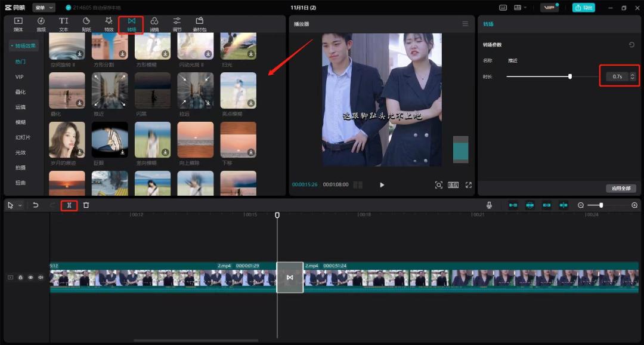Adjust the 时长 duration slider handle
Screen dimensions: 644x345
point(569,76)
